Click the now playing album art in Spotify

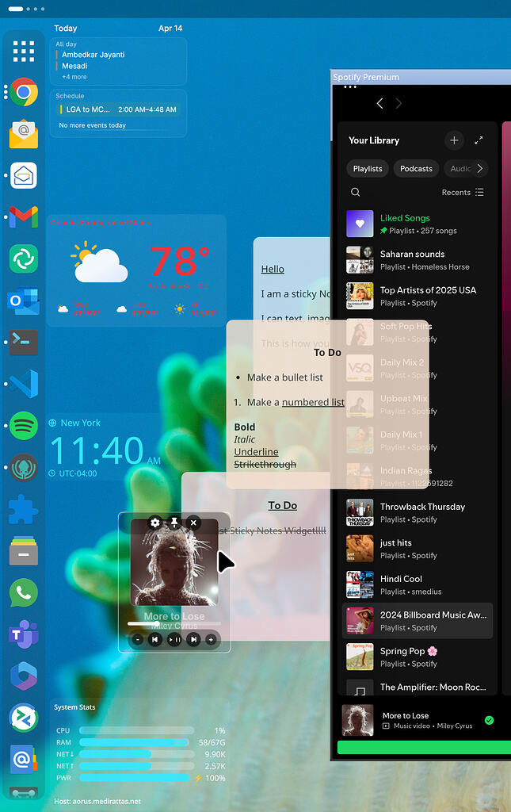click(358, 720)
